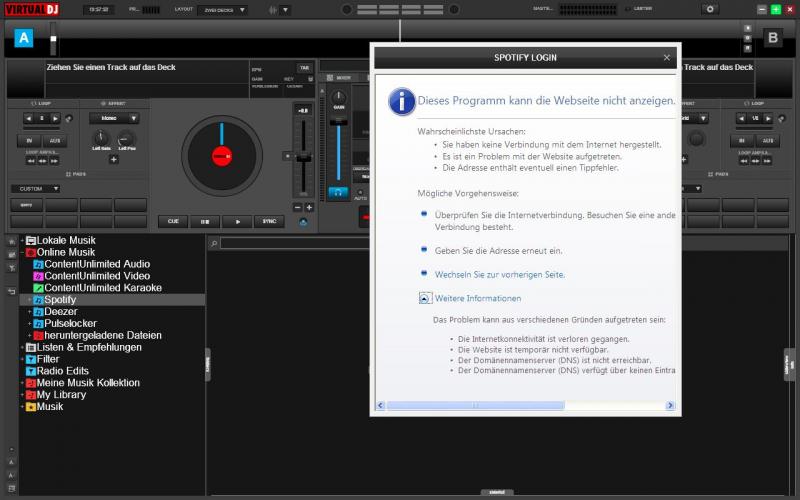The width and height of the screenshot is (800, 500).
Task: Select the Filter folder
Action: point(42,359)
